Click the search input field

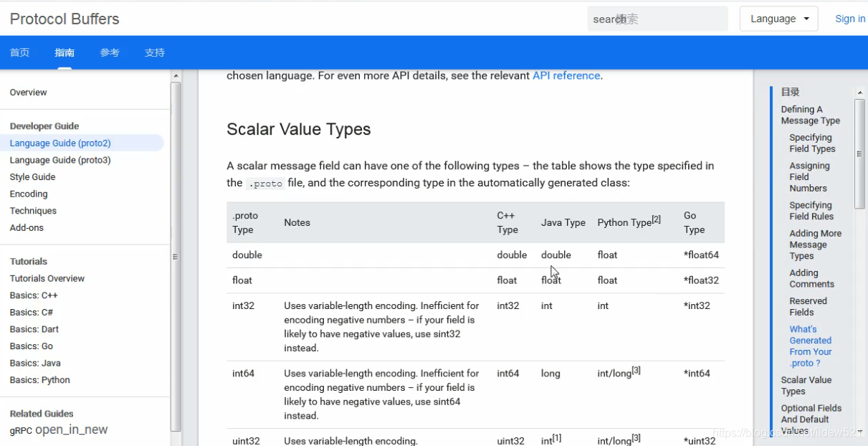click(657, 19)
